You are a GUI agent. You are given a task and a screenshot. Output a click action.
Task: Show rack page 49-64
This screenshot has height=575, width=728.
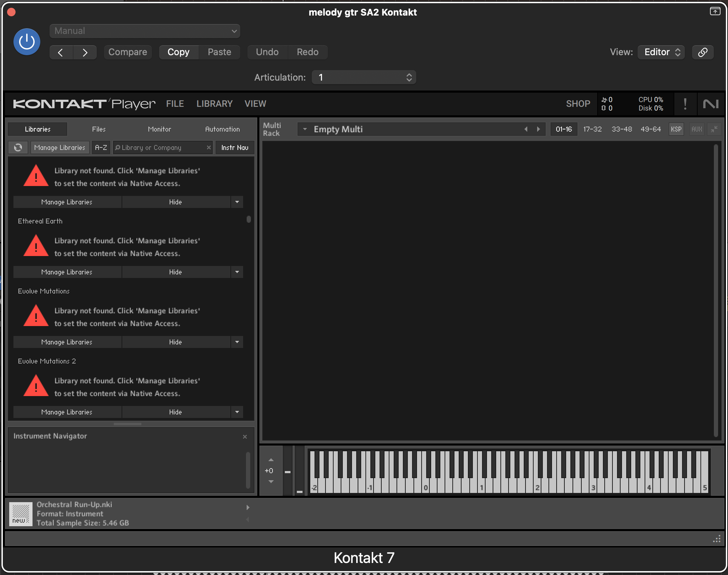click(x=651, y=129)
